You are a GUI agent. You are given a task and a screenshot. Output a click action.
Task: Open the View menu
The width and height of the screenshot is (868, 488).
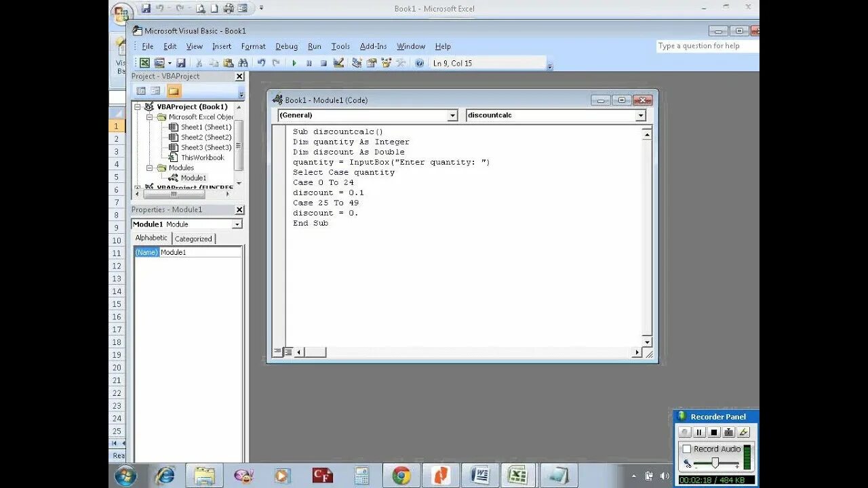tap(195, 46)
